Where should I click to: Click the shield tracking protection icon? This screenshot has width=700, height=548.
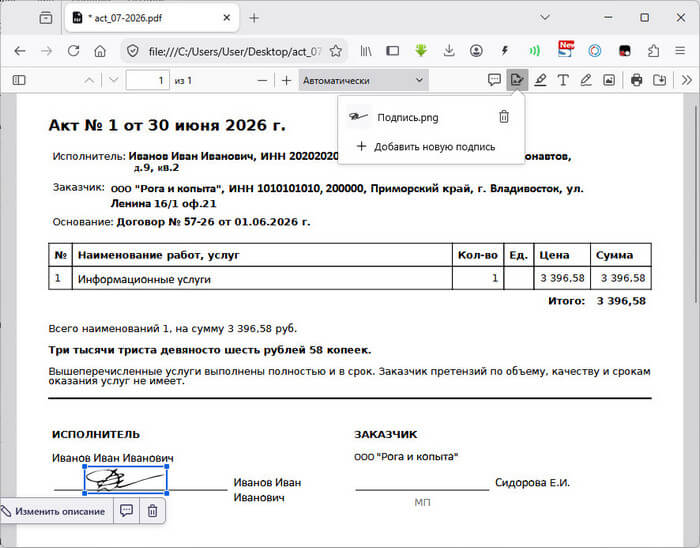[133, 51]
